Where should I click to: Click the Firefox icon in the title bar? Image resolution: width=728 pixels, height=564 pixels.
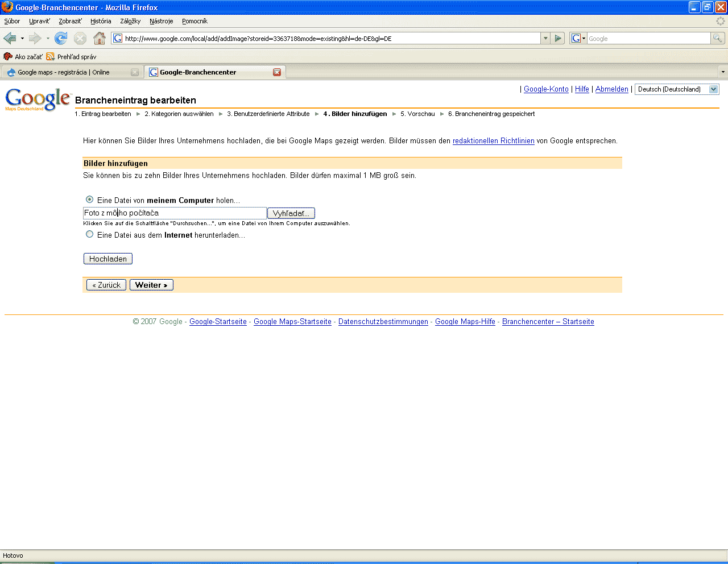pyautogui.click(x=7, y=7)
